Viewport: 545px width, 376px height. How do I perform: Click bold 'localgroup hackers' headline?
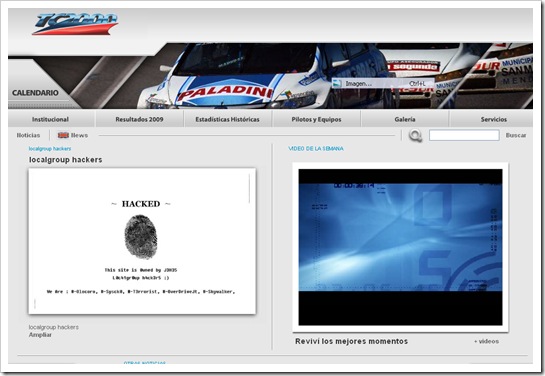click(x=65, y=160)
